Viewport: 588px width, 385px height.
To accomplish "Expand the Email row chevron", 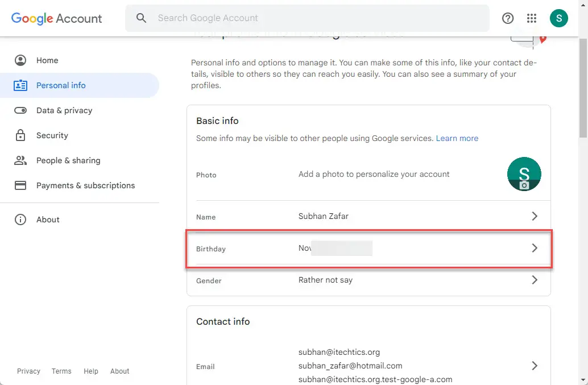I will 534,366.
